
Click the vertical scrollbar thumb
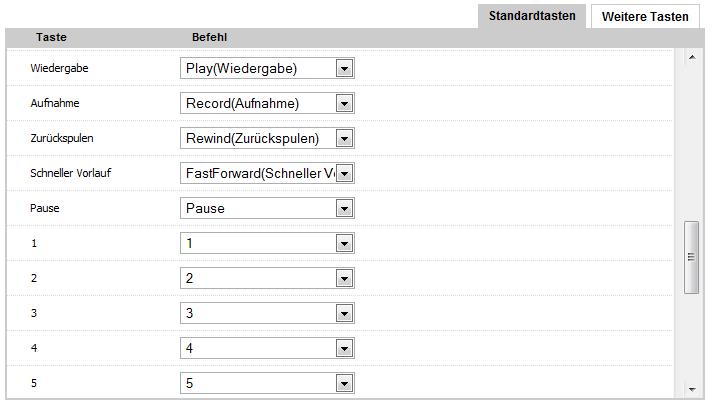pyautogui.click(x=691, y=257)
